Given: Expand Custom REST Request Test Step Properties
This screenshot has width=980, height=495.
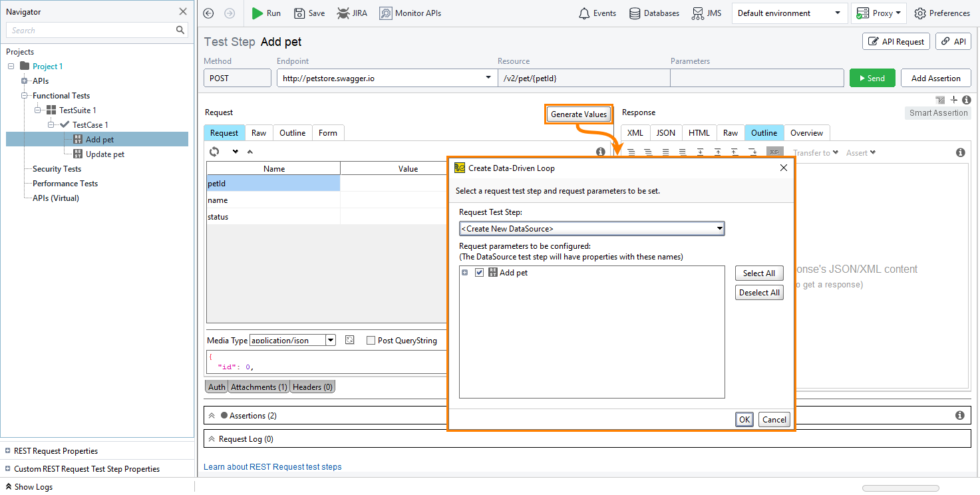Looking at the screenshot, I should coord(7,468).
